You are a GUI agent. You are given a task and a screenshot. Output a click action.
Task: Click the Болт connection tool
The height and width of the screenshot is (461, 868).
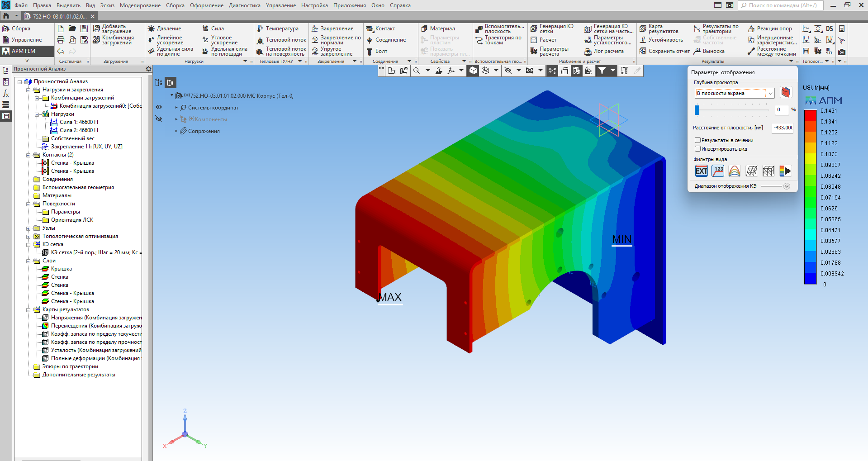pos(370,51)
